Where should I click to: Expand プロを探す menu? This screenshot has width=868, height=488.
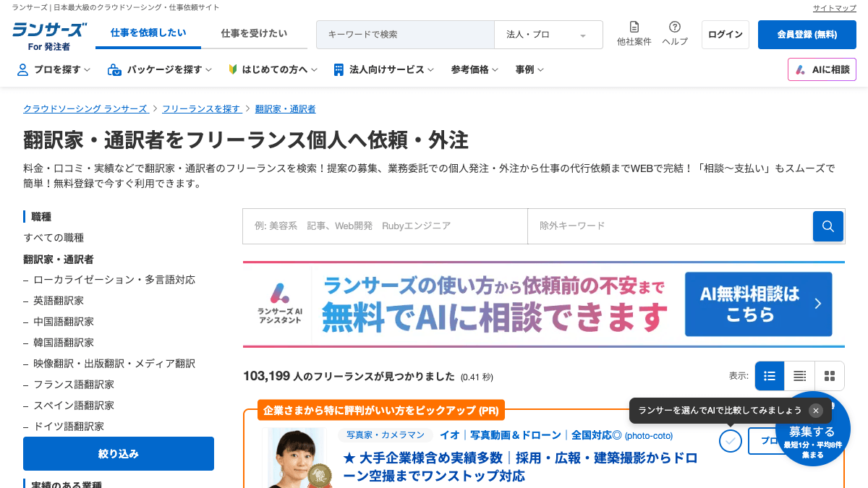53,69
